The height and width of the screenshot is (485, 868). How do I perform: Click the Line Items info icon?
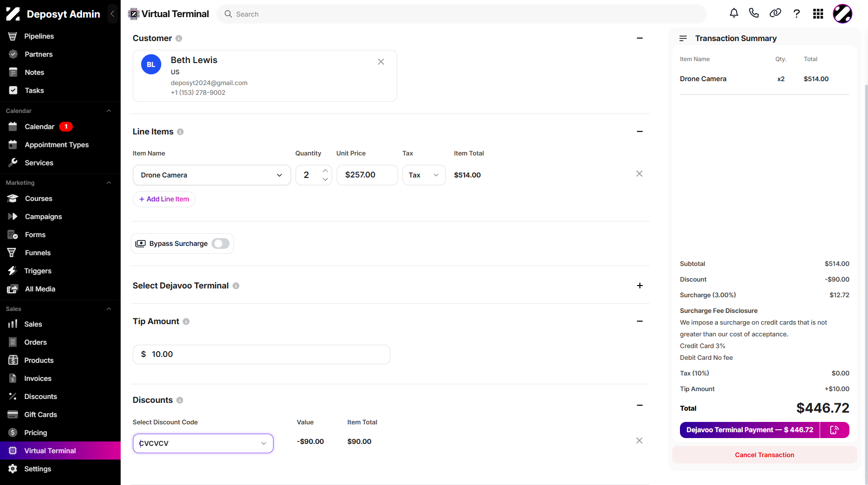point(180,132)
